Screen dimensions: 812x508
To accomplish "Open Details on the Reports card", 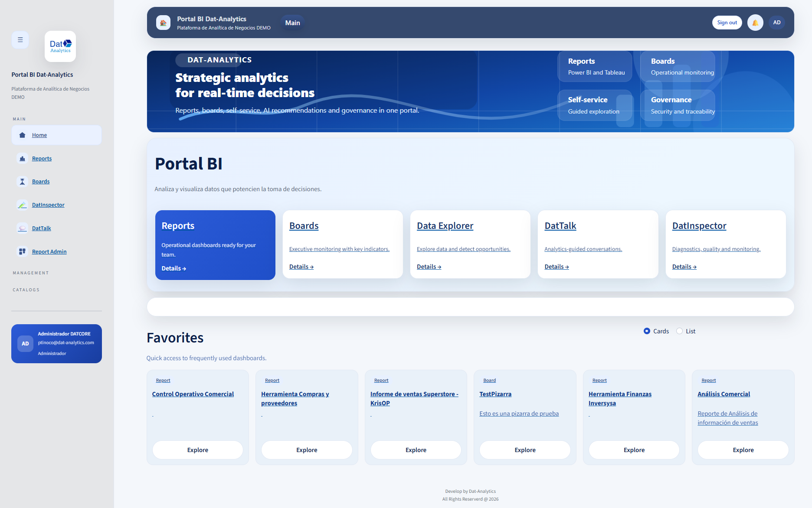I will point(174,269).
